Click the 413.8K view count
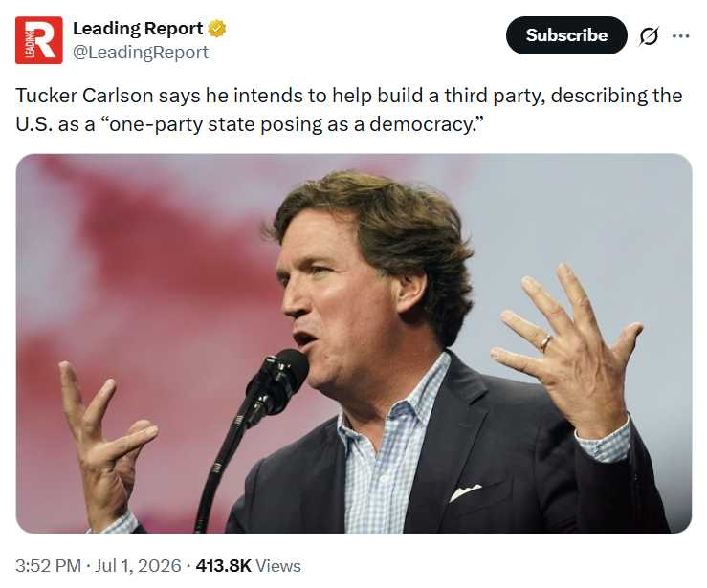 pos(223,565)
